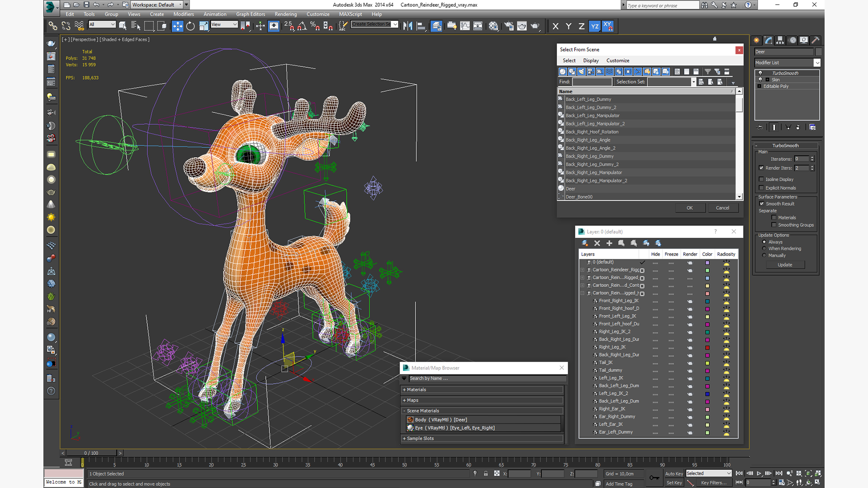Open the Modifiers menu
The image size is (868, 488).
pos(184,14)
